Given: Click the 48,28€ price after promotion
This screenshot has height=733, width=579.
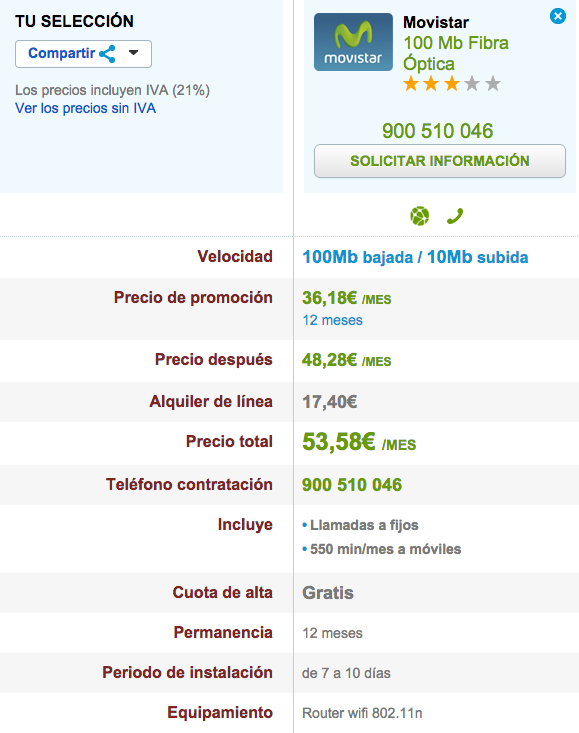Looking at the screenshot, I should [347, 360].
